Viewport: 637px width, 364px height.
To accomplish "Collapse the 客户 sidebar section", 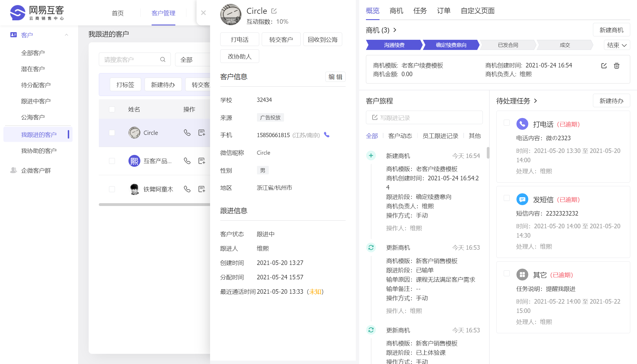I will click(x=66, y=35).
